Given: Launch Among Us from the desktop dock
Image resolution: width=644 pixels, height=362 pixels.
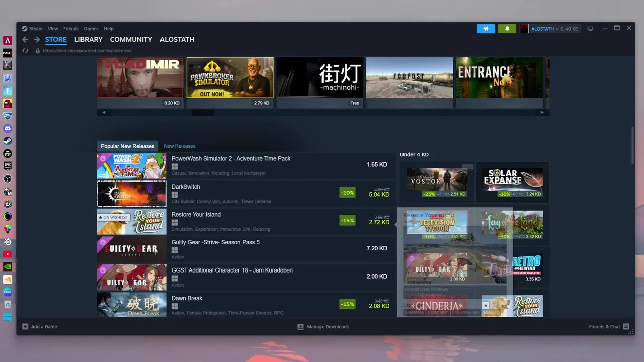Looking at the screenshot, I should (x=8, y=104).
